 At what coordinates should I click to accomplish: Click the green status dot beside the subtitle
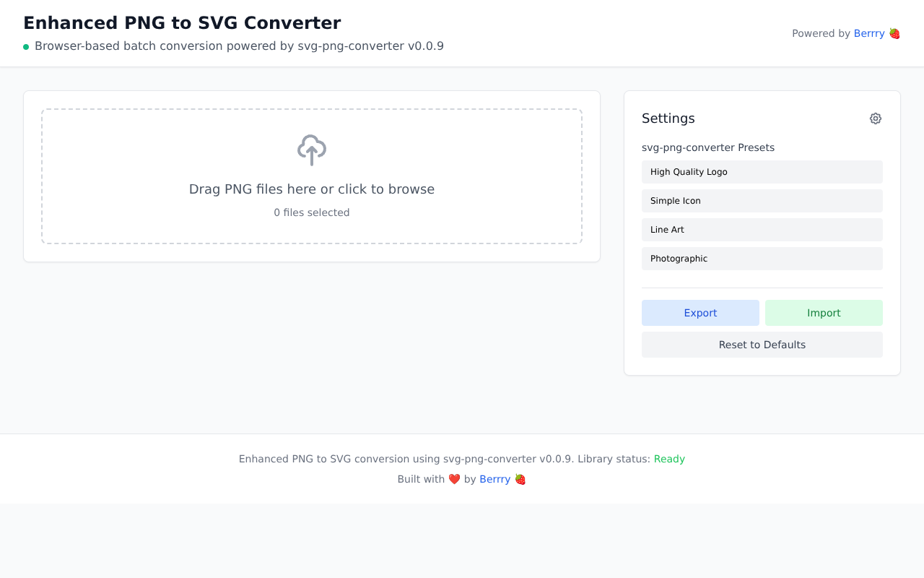26,46
